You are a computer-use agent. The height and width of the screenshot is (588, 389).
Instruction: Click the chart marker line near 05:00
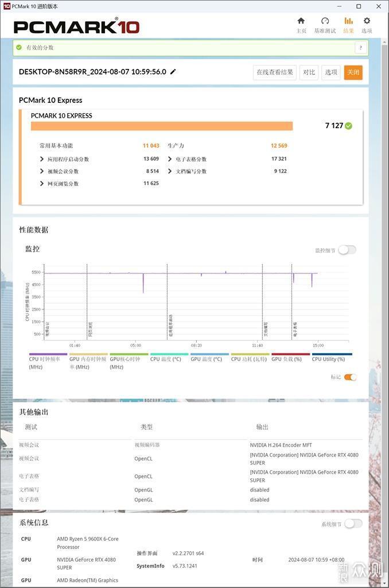point(167,302)
